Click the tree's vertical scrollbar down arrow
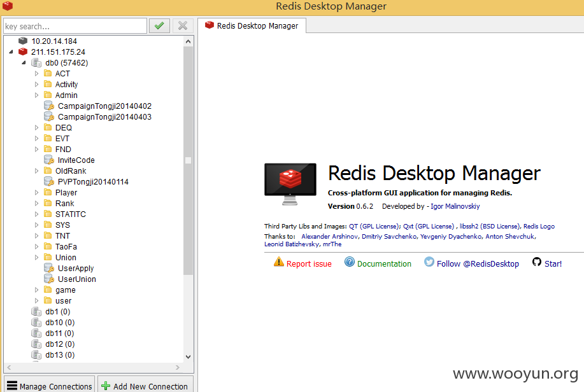 (188, 356)
